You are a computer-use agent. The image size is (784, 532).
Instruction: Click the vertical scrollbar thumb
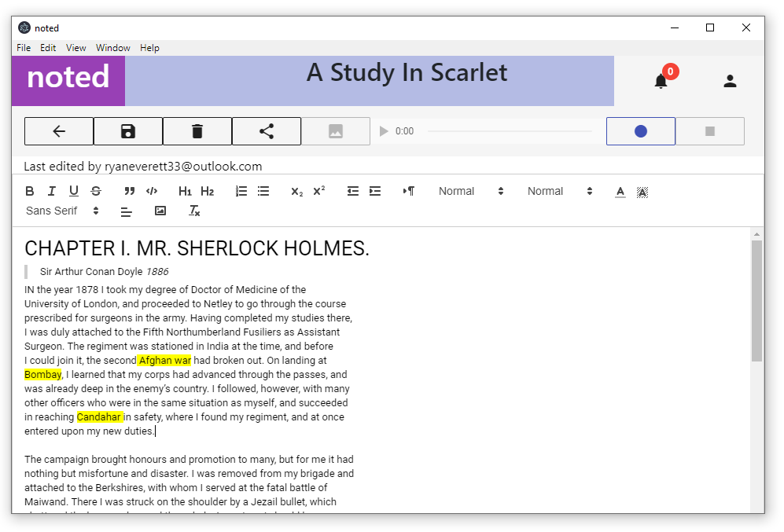tap(756, 301)
